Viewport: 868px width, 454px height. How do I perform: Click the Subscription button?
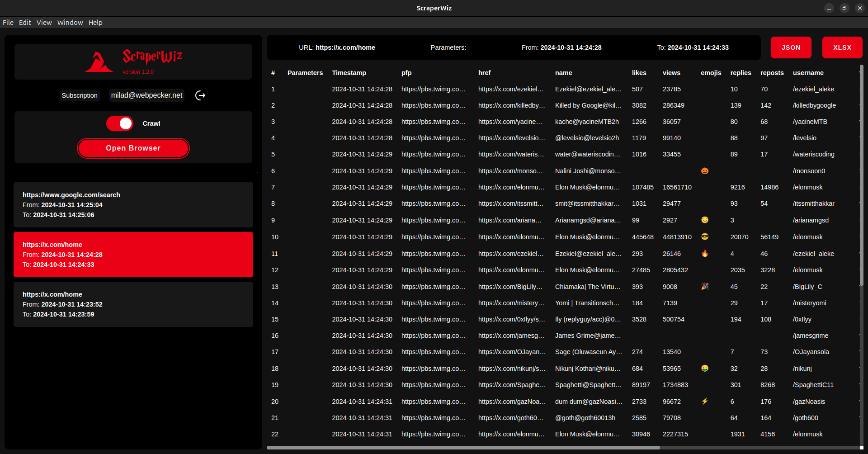click(80, 95)
